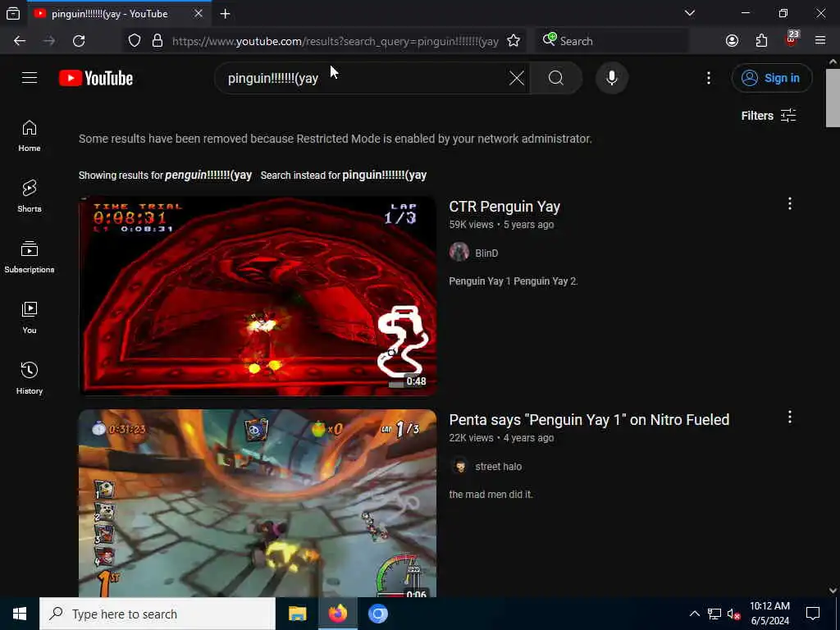Clear the search box with the X
840x630 pixels.
(517, 78)
